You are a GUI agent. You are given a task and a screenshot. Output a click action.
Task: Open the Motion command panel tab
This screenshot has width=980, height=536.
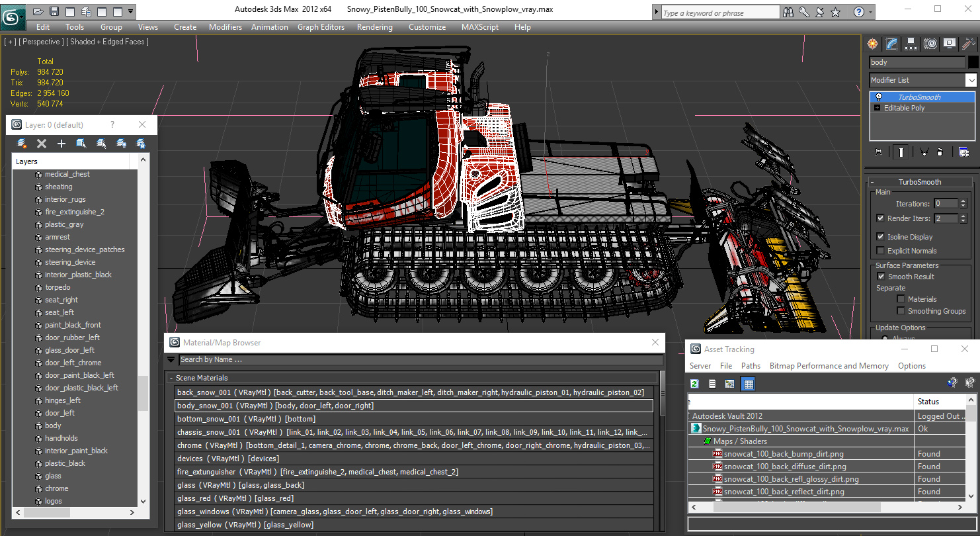coord(930,44)
